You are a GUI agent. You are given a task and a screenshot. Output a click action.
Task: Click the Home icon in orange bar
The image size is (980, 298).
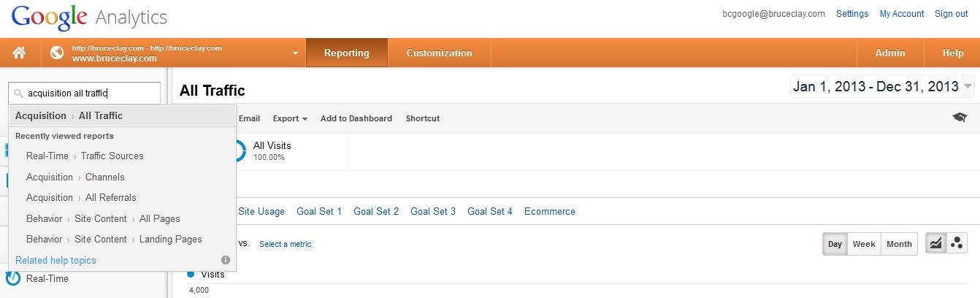pos(19,53)
